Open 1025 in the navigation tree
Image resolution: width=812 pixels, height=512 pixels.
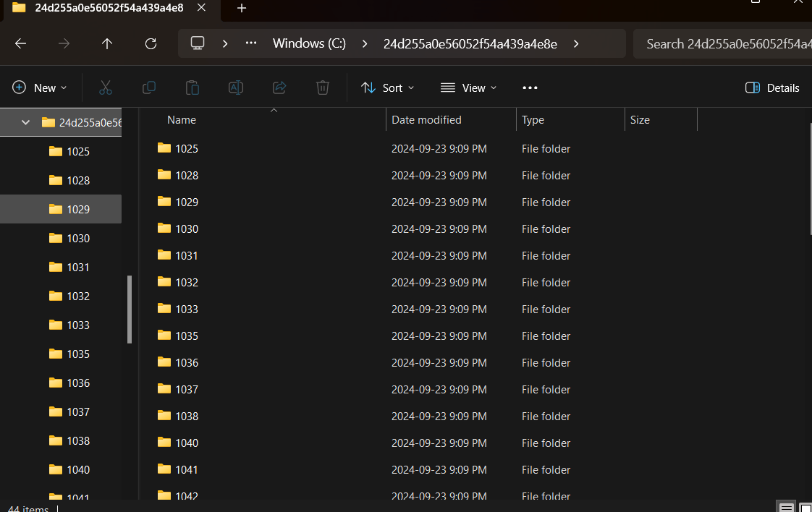[61, 152]
